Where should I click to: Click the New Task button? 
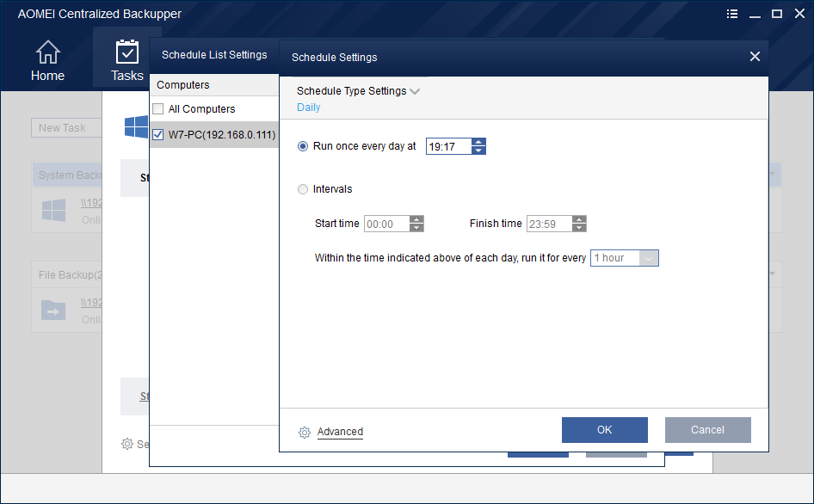(66, 127)
